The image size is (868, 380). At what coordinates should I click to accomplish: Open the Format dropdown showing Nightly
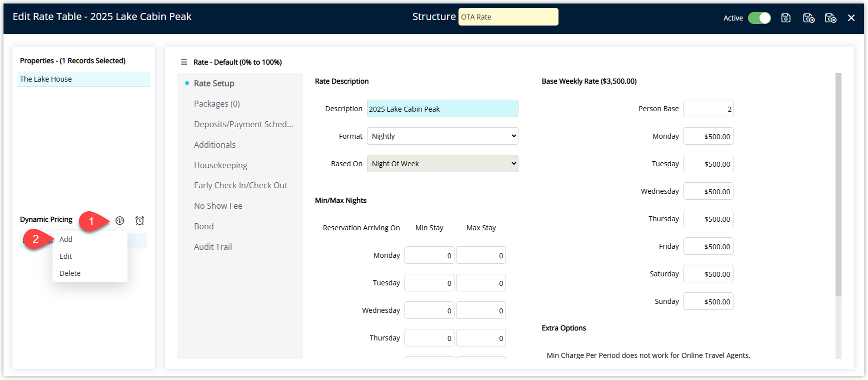[x=442, y=136]
